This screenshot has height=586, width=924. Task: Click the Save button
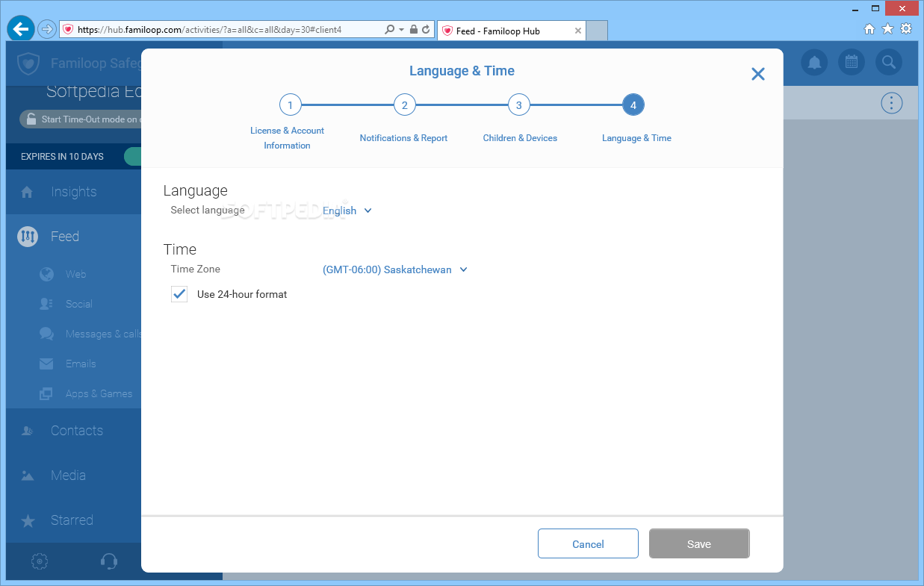[699, 544]
